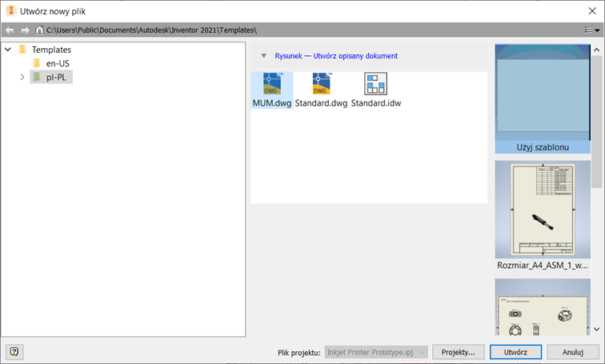Go back with the left arrow
The width and height of the screenshot is (605, 364).
10,30
